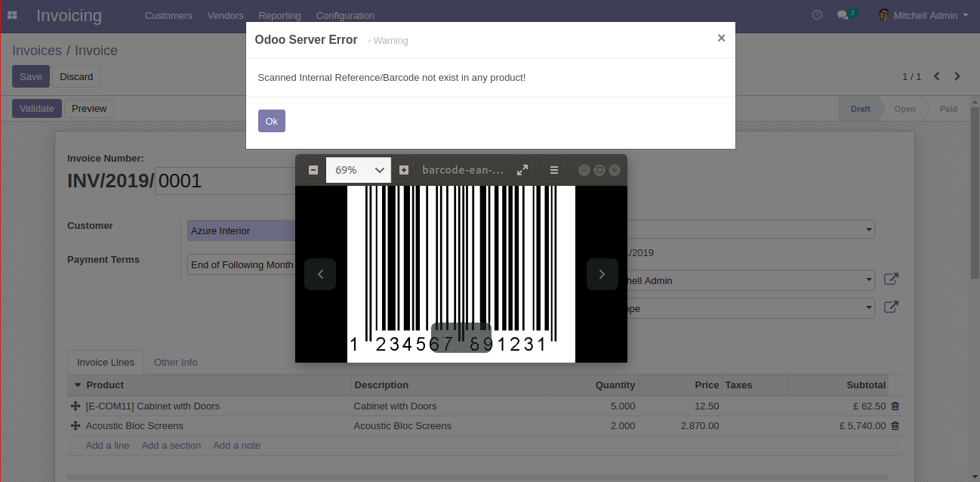Toggle fullscreen in the image viewer
980x482 pixels.
[x=522, y=170]
